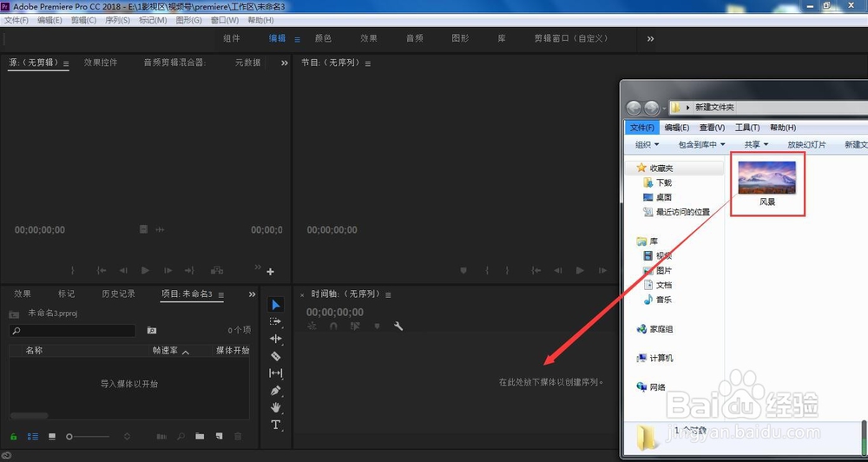Click the sort icons button in Project panel
The image size is (868, 462).
point(127,437)
